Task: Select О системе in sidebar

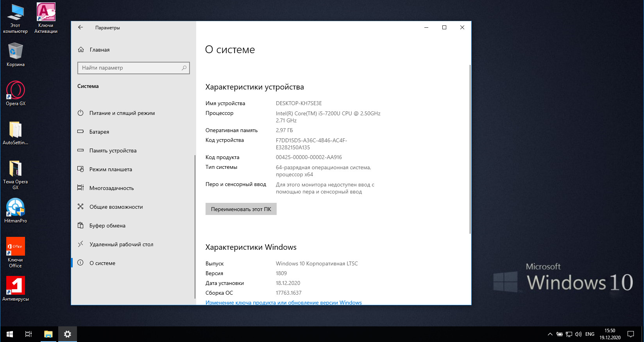Action: click(x=133, y=263)
